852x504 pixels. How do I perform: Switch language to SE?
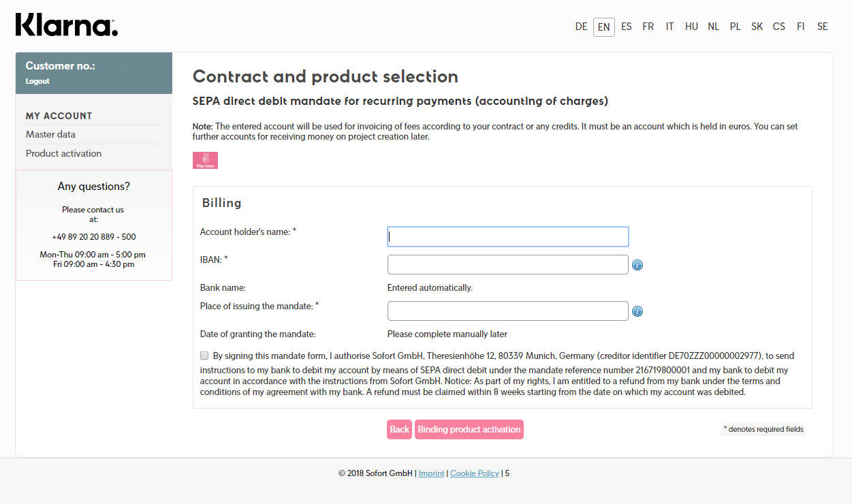click(x=822, y=27)
